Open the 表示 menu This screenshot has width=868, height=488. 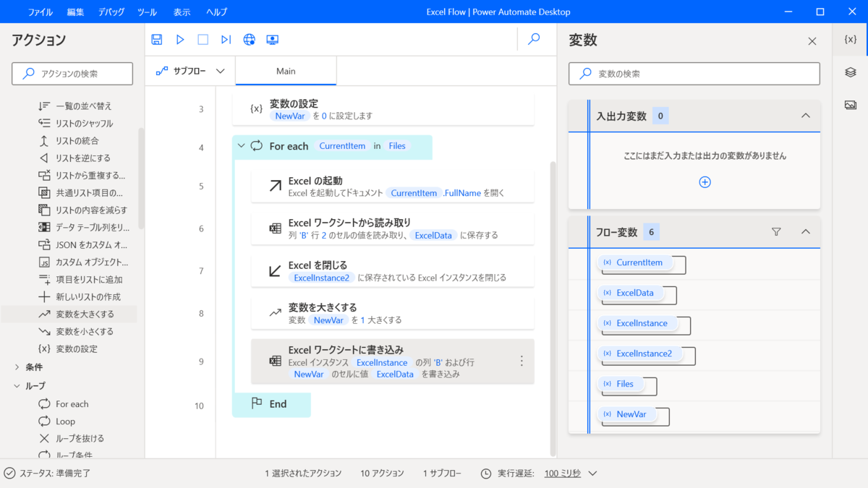[x=182, y=12]
